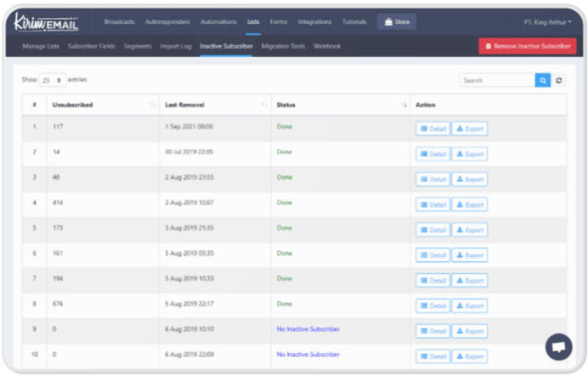Export row 4 with 414 unsubscribed
The height and width of the screenshot is (376, 588).
[x=469, y=204]
